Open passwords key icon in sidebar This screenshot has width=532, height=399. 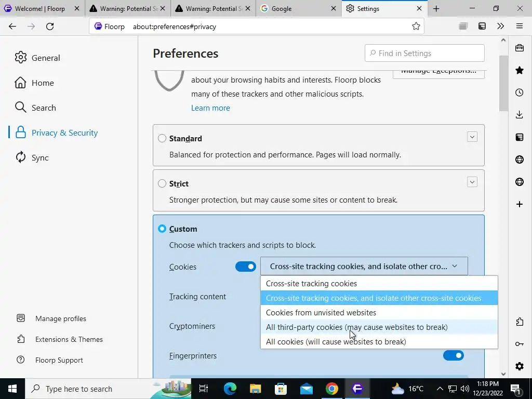point(520,344)
